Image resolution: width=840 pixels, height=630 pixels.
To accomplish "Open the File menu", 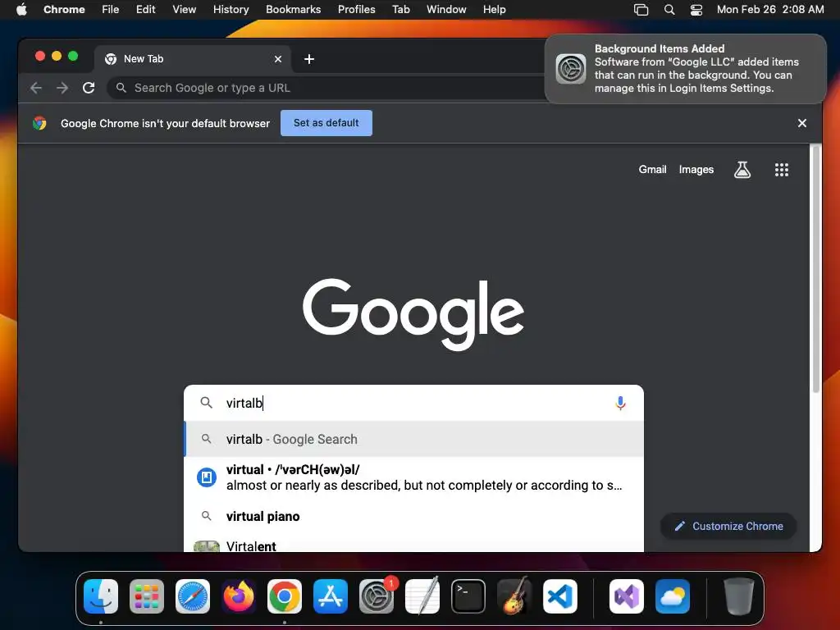I will (x=111, y=10).
